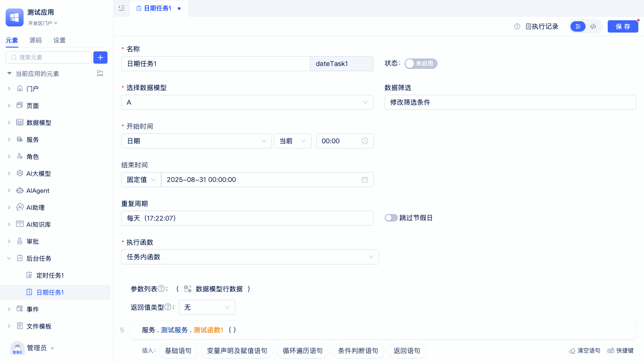Select 日期任务1 in the tree

(50, 292)
